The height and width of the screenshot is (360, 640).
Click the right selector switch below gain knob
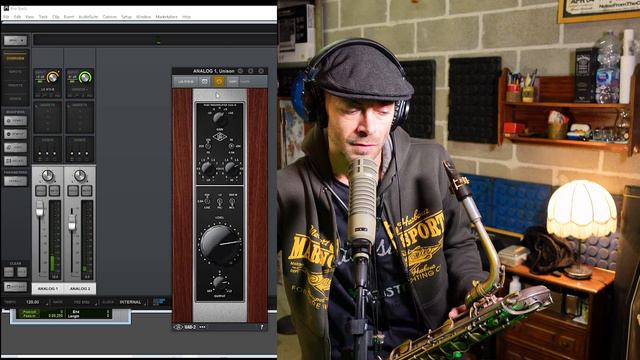[x=231, y=146]
